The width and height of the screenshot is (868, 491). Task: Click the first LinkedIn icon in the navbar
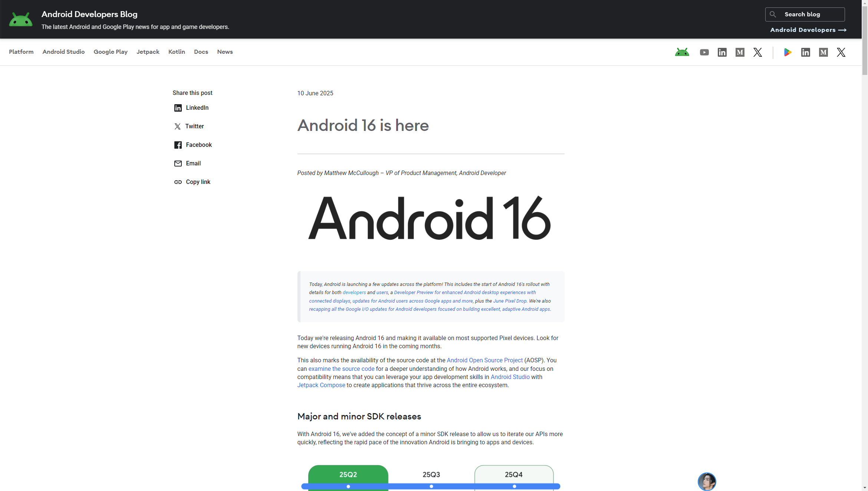click(722, 52)
